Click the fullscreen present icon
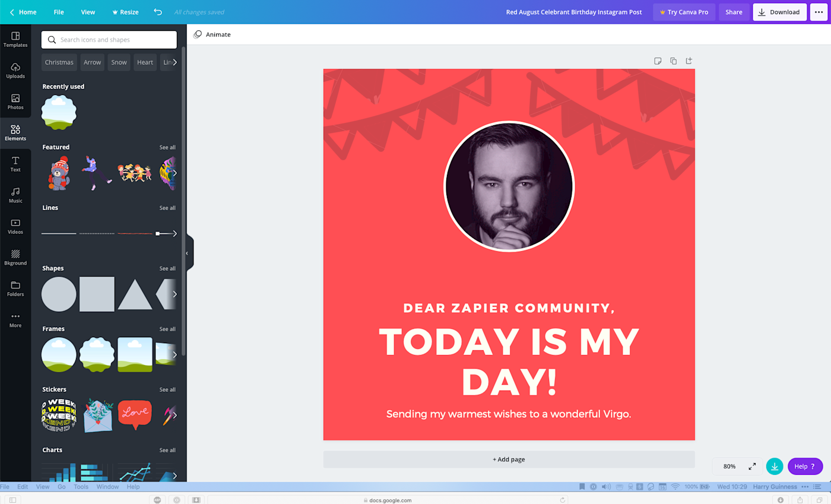This screenshot has height=504, width=831. tap(752, 467)
